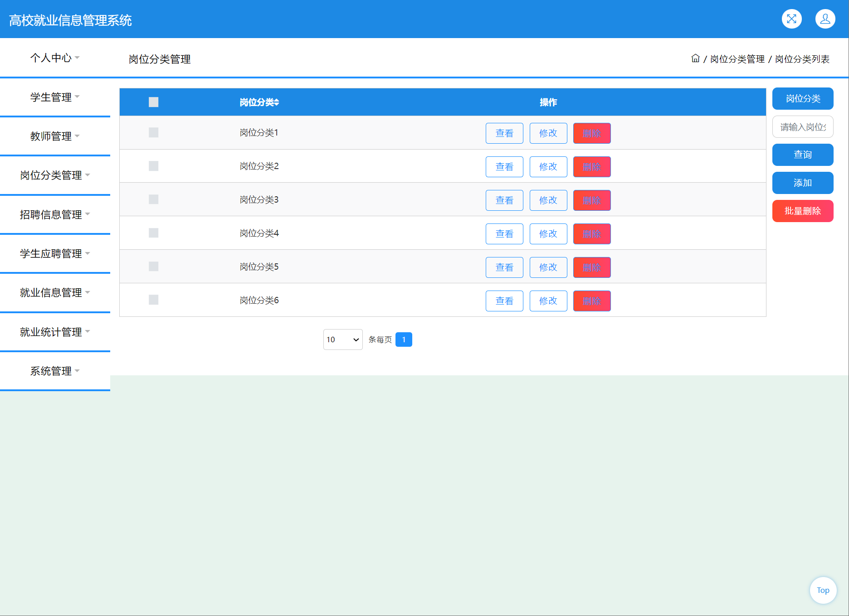Select the 岗位分类6 cell text
This screenshot has width=849, height=616.
[259, 300]
